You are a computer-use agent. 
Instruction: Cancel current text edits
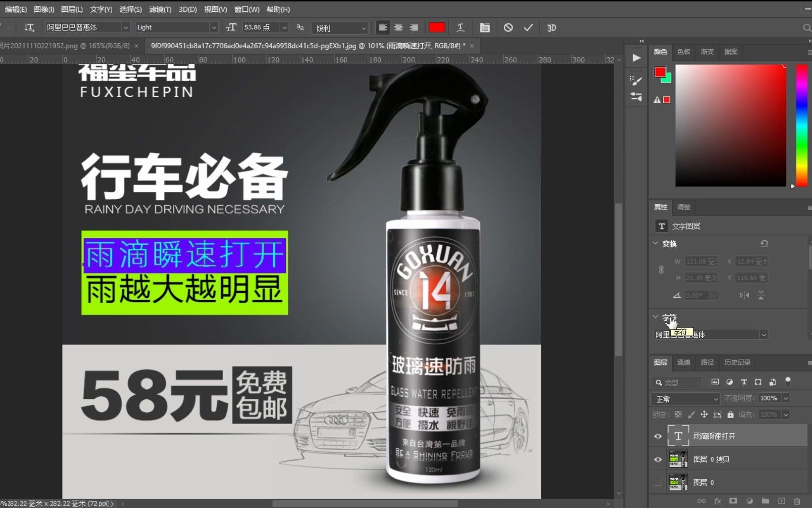pyautogui.click(x=508, y=27)
